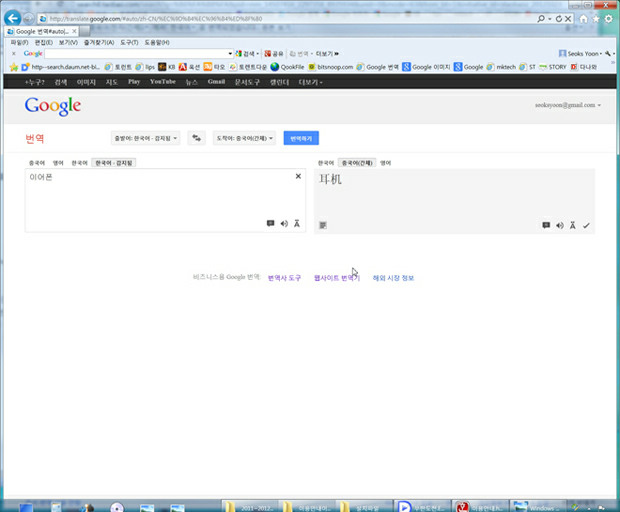Open the 파일(F) menu
This screenshot has width=620, height=512.
click(19, 42)
